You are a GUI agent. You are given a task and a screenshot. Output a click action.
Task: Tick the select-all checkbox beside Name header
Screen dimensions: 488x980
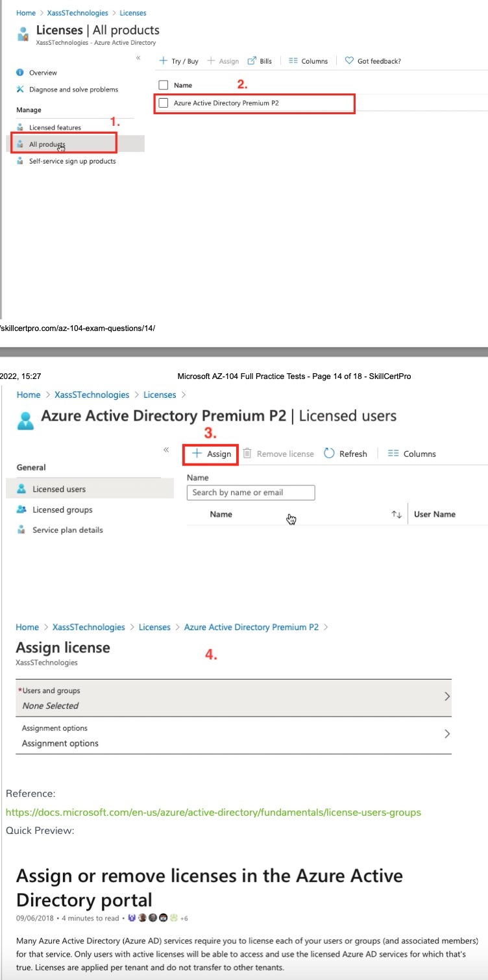[x=164, y=85]
